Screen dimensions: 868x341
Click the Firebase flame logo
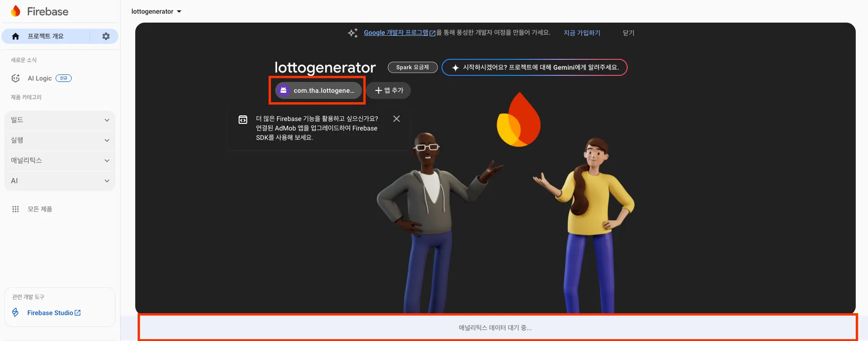(x=16, y=11)
